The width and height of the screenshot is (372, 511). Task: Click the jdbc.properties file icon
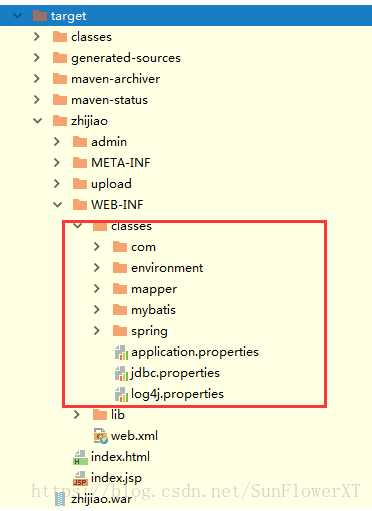[x=121, y=373]
